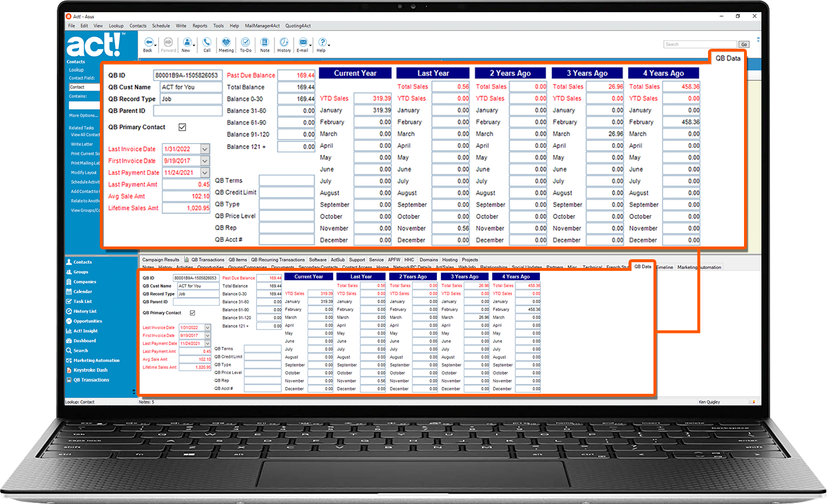This screenshot has width=827, height=504.
Task: Switch to the QB Items tab
Action: coord(237,260)
